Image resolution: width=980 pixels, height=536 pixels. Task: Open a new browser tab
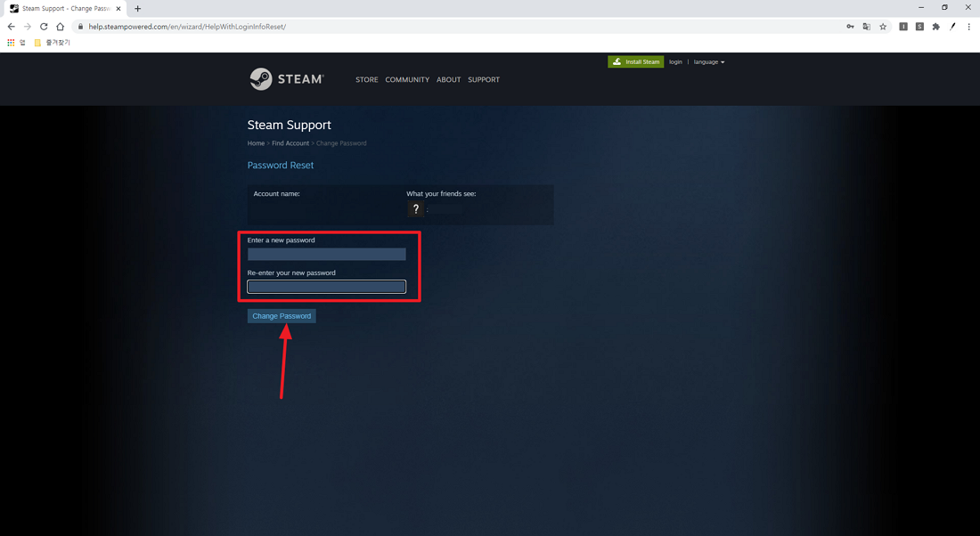pyautogui.click(x=137, y=8)
